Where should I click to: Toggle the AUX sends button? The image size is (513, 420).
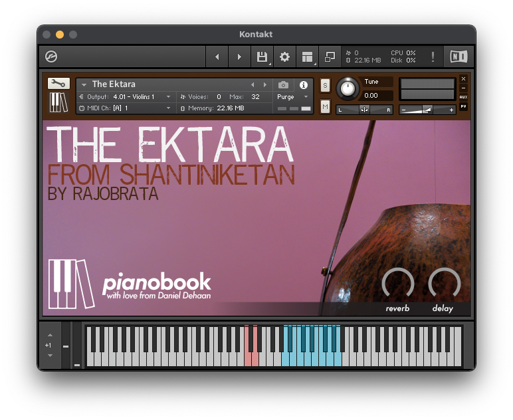463,97
